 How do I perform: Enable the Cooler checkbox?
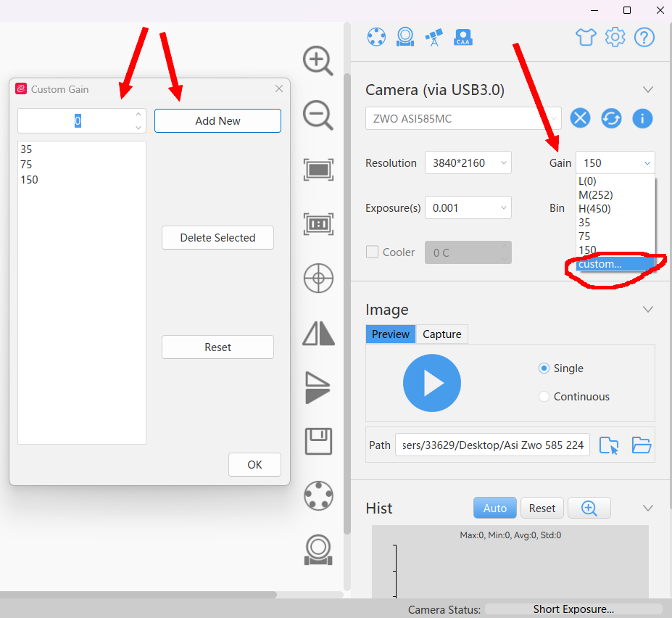(372, 252)
